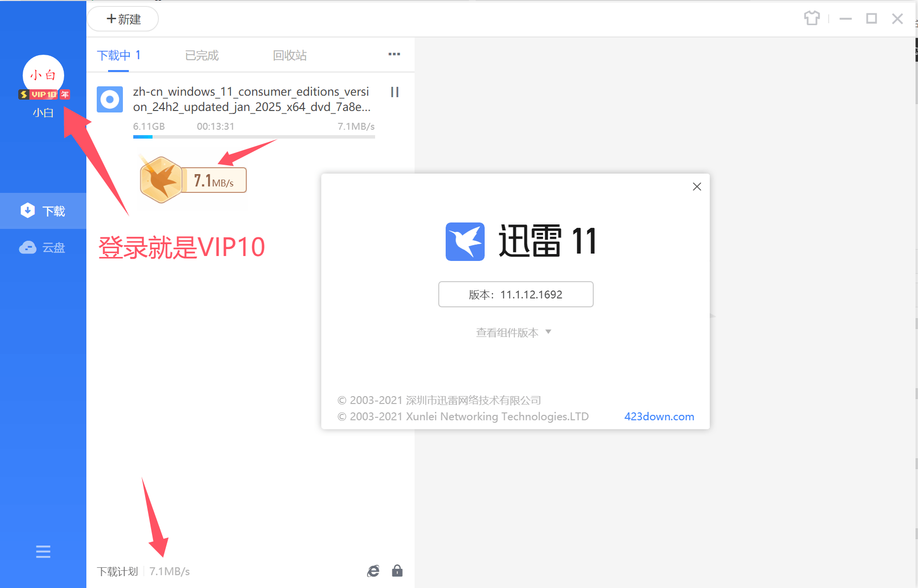
Task: Click the Xunlei Networking Technologies.LTD text
Action: tap(497, 417)
